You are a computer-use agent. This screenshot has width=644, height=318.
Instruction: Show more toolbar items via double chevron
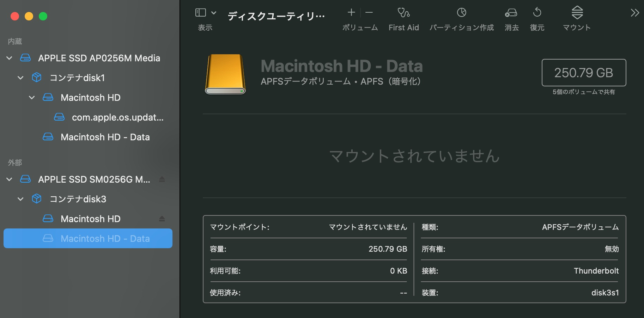pos(634,13)
